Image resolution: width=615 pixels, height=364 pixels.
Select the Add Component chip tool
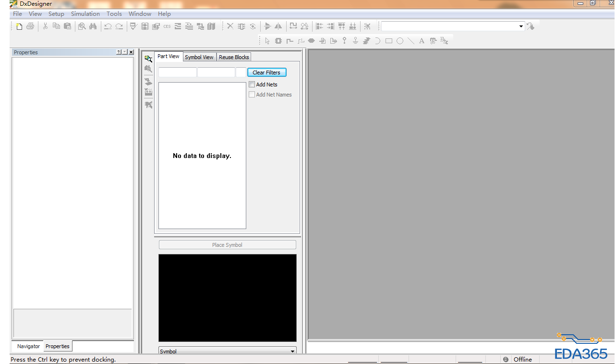click(278, 41)
